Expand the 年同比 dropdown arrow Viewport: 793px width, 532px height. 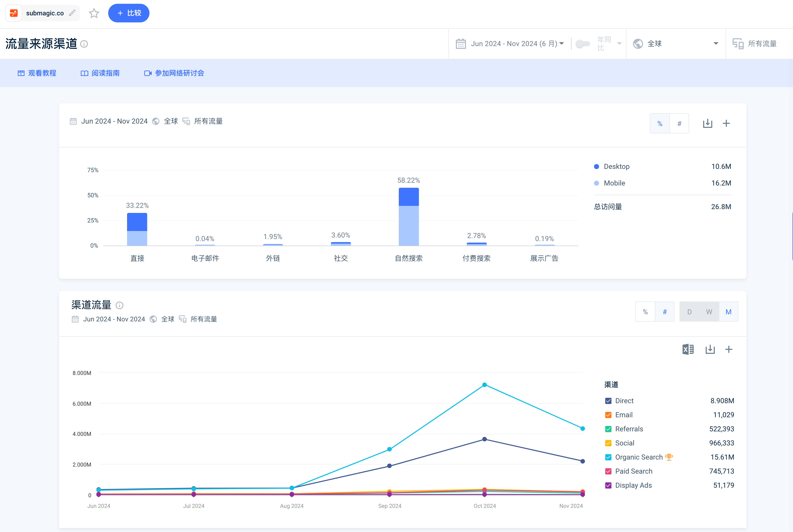(619, 44)
